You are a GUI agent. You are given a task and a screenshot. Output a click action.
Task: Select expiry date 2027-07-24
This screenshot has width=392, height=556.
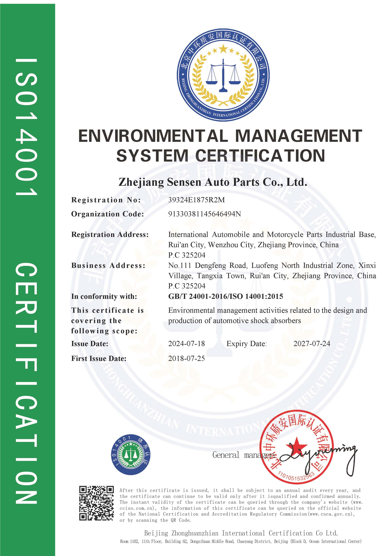click(x=312, y=344)
